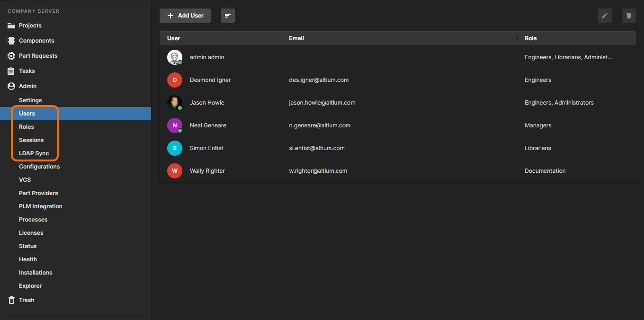Sort by the Role column header
The width and height of the screenshot is (644, 320).
tap(531, 38)
